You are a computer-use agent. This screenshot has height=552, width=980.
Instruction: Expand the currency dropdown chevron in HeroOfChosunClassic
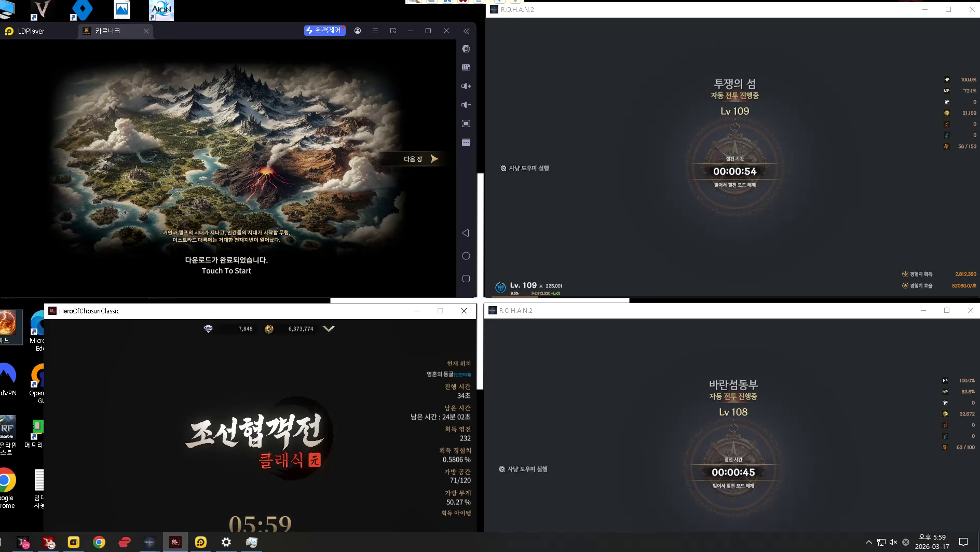(x=329, y=328)
